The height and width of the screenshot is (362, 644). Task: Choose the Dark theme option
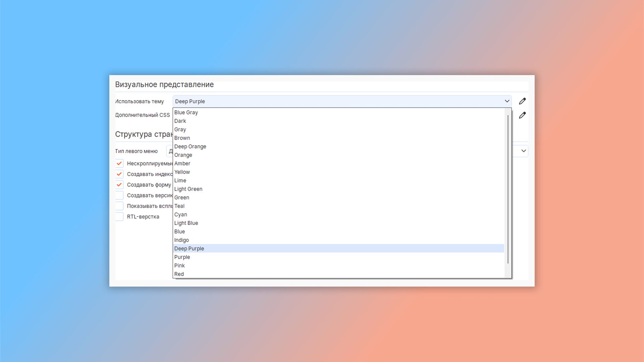pos(180,121)
